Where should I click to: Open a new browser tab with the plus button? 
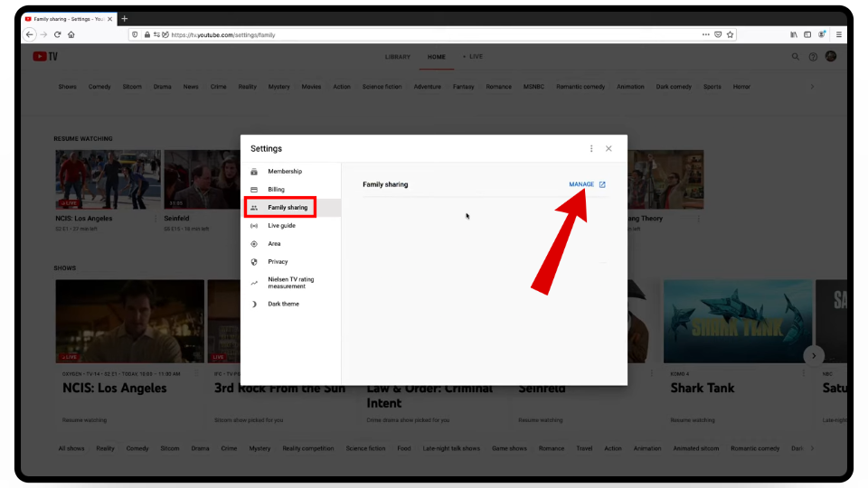tap(125, 19)
